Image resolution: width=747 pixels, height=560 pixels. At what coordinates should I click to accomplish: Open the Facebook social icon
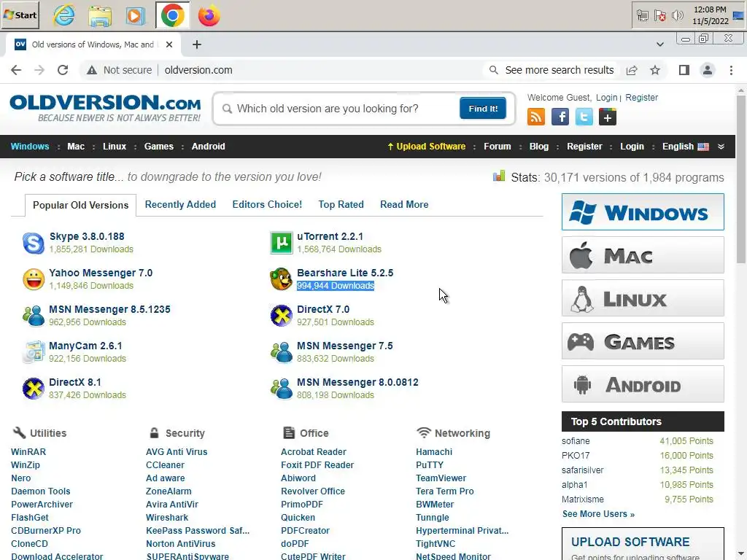tap(560, 117)
